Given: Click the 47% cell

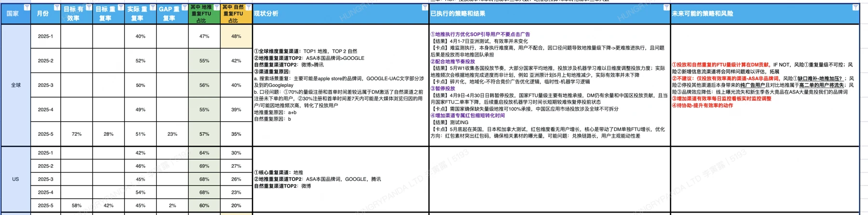Looking at the screenshot, I should pyautogui.click(x=204, y=36).
